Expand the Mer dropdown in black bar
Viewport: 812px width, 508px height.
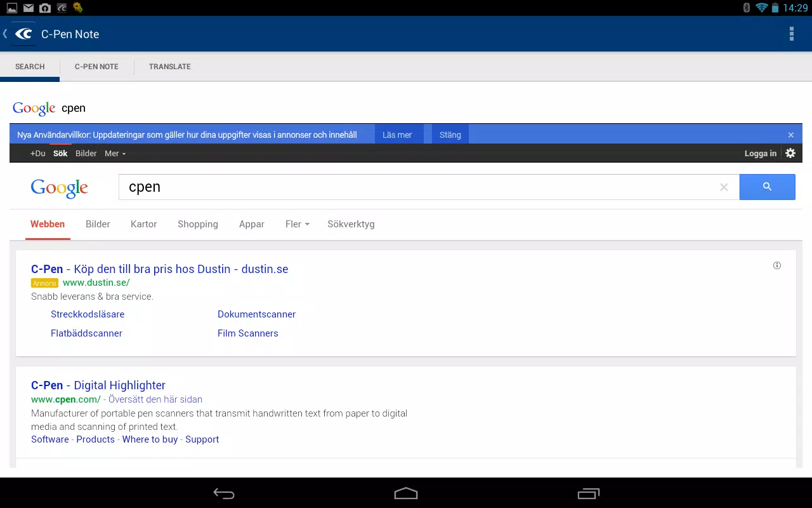point(115,154)
